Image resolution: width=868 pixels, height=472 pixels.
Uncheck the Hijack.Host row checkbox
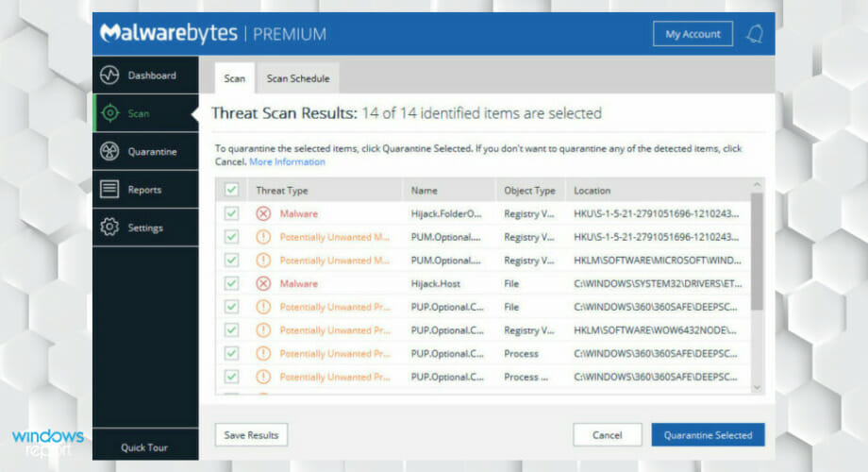click(231, 283)
